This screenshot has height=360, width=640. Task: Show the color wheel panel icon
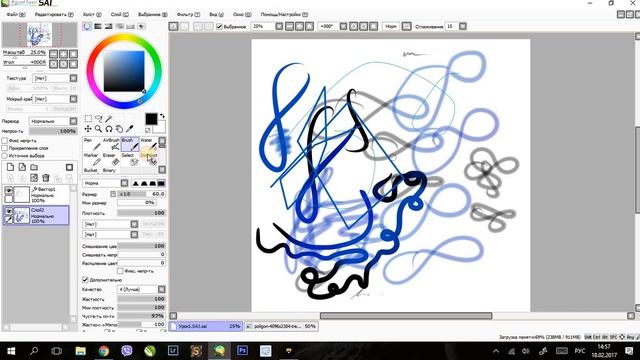click(x=87, y=26)
